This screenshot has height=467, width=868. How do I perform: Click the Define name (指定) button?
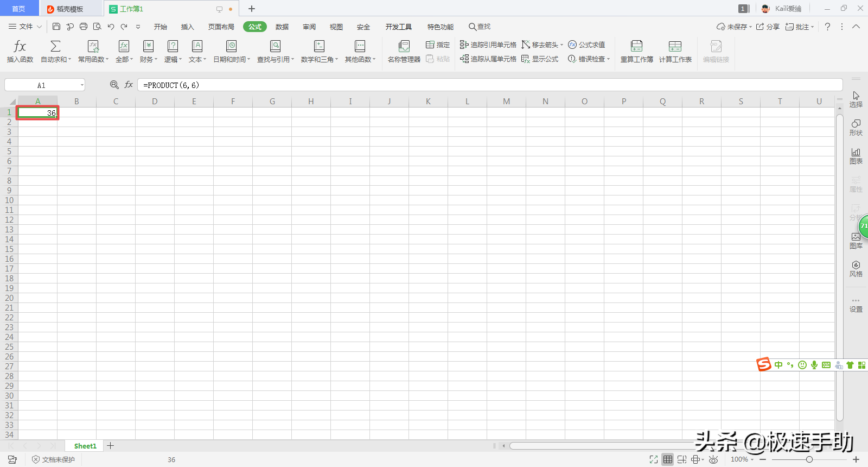pyautogui.click(x=438, y=45)
